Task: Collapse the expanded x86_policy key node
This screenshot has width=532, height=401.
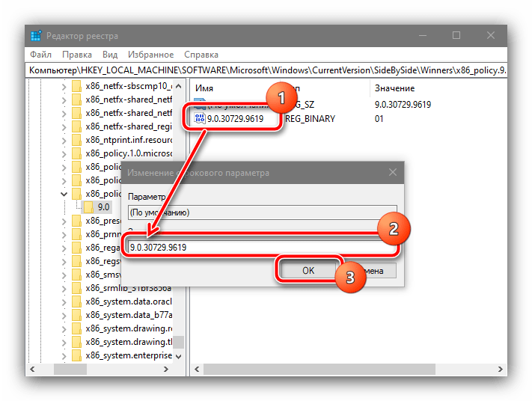Action: [64, 194]
